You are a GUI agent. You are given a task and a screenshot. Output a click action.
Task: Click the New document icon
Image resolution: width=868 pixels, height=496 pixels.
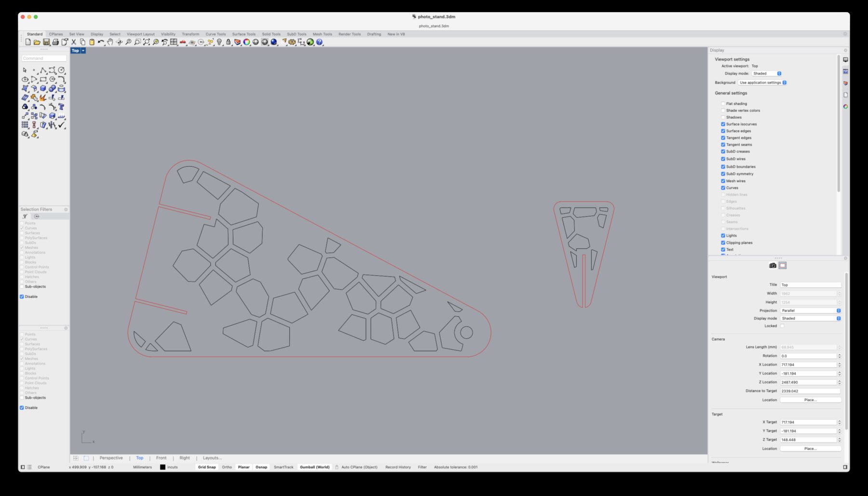[x=28, y=42]
